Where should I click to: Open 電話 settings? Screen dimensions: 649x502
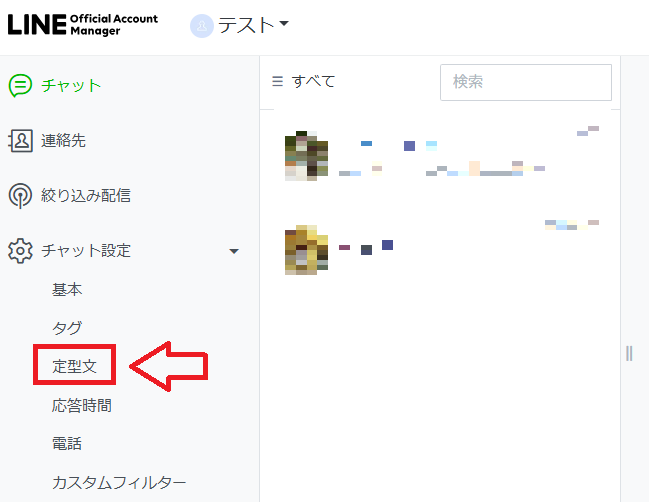tap(67, 444)
